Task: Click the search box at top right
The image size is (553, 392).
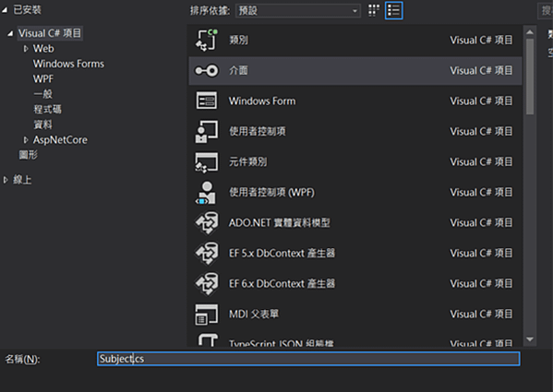Action: click(546, 10)
